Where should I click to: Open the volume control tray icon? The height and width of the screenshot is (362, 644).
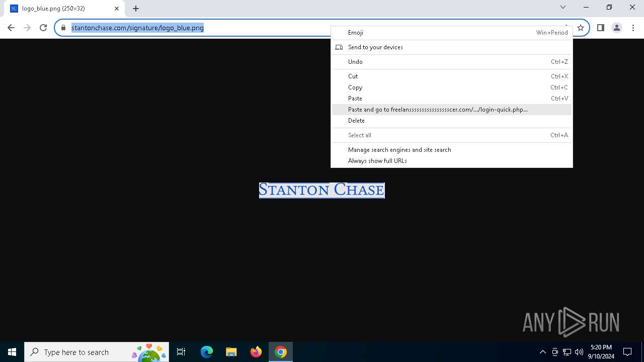[x=579, y=352]
